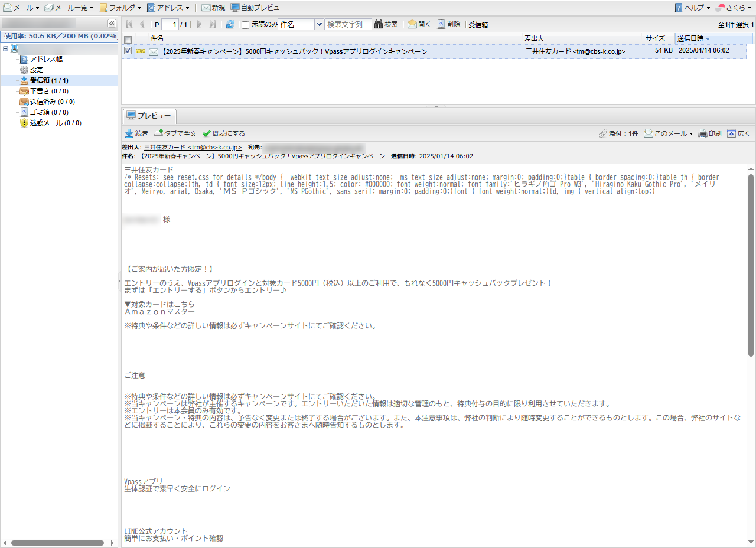
Task: Click 続き download arrow in preview
Action: pos(136,133)
